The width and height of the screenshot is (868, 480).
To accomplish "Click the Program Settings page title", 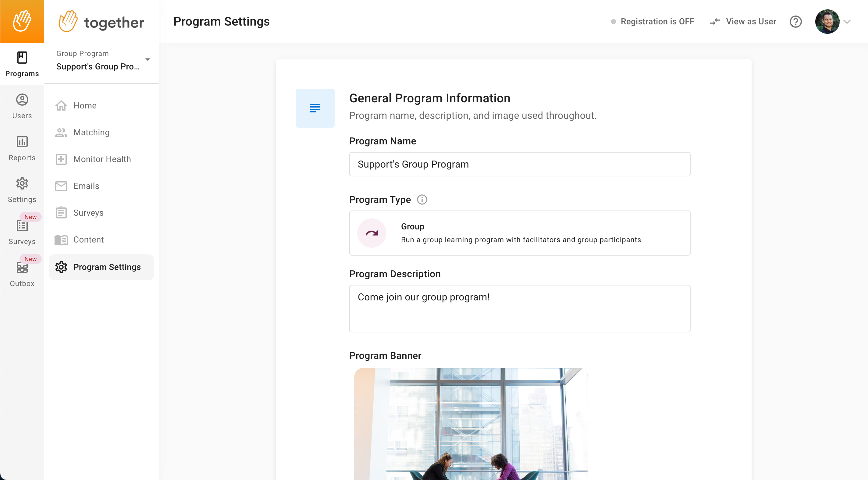I will (221, 22).
